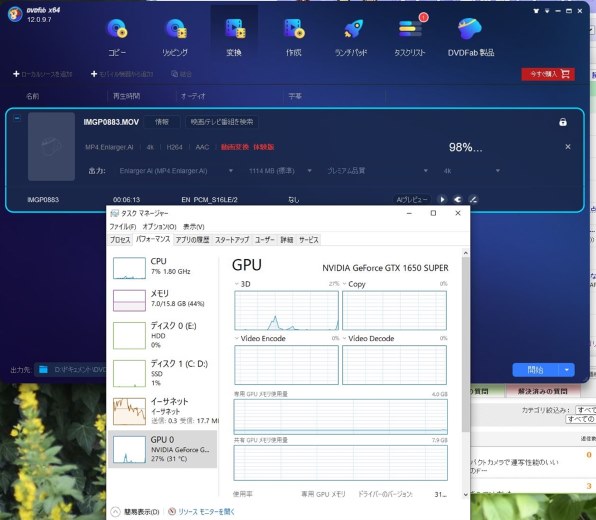Image resolution: width=596 pixels, height=520 pixels.
Task: Click the lock icon on IMGP0883.MOV task
Action: (563, 122)
